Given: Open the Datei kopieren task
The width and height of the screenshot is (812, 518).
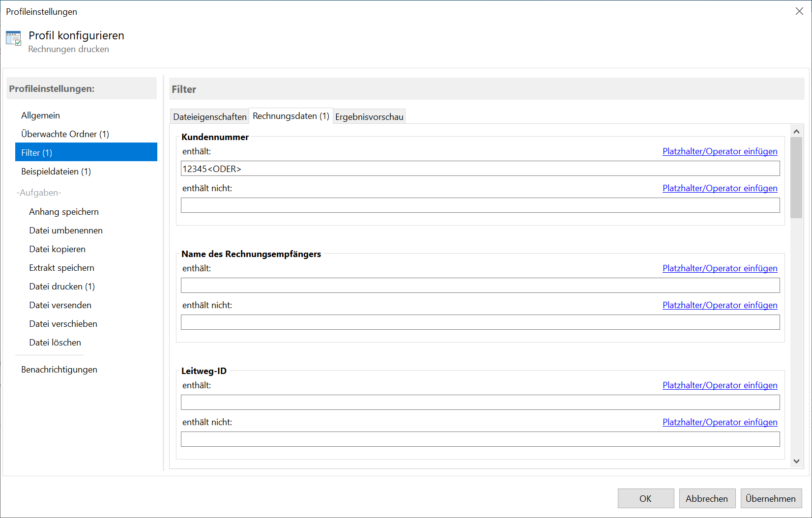Looking at the screenshot, I should 57,249.
